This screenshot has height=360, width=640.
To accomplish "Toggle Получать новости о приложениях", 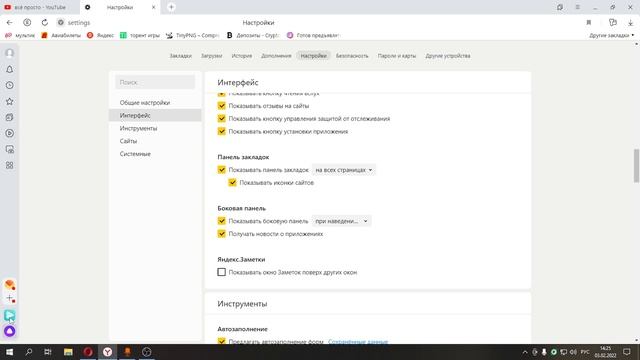I will (222, 234).
